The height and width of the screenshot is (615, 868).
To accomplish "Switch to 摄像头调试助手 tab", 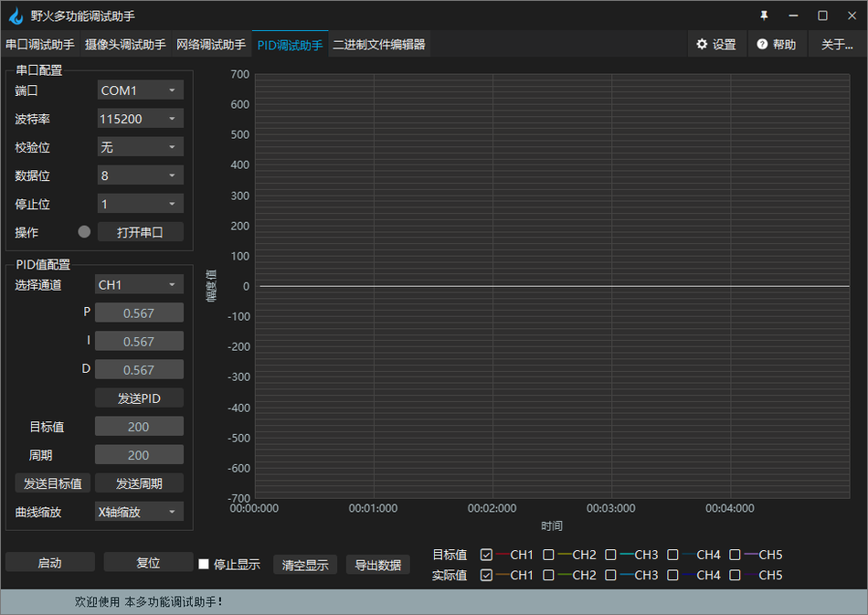I will tap(125, 44).
